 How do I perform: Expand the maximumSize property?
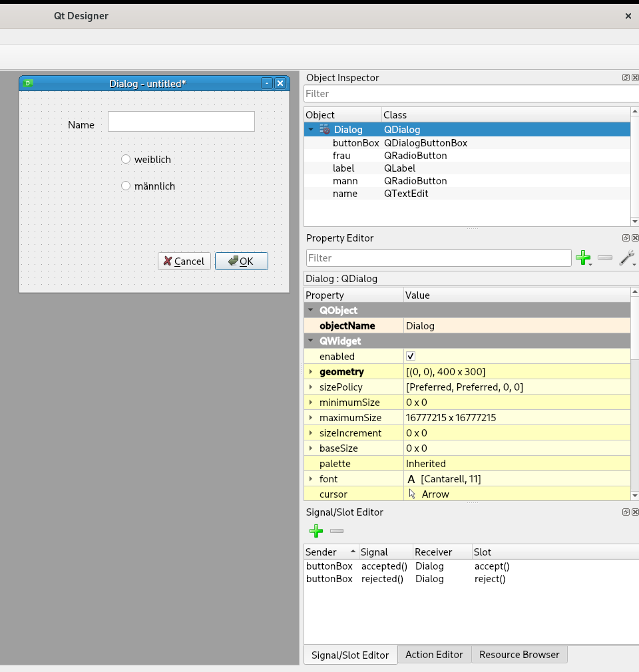(x=311, y=417)
